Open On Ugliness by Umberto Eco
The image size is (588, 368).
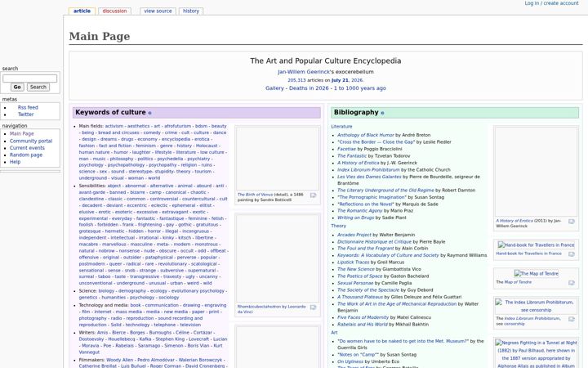[350, 361]
